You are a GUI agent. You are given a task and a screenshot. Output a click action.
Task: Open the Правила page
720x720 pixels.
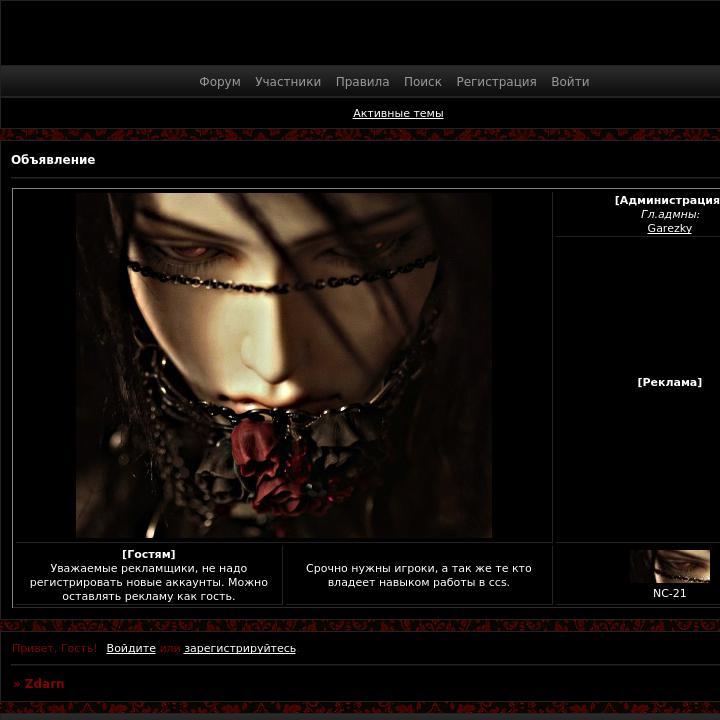pos(362,82)
